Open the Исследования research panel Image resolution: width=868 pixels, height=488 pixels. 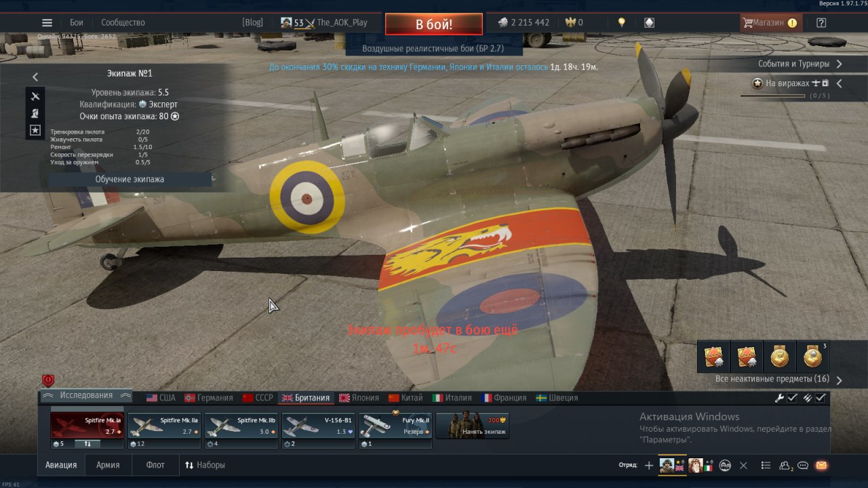pyautogui.click(x=87, y=396)
